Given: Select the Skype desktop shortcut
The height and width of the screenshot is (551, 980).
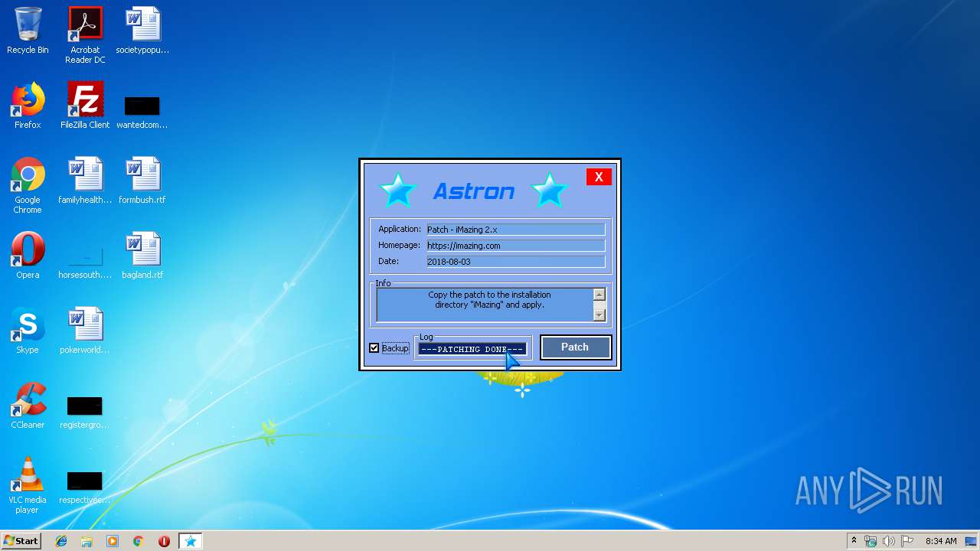Looking at the screenshot, I should 28,331.
